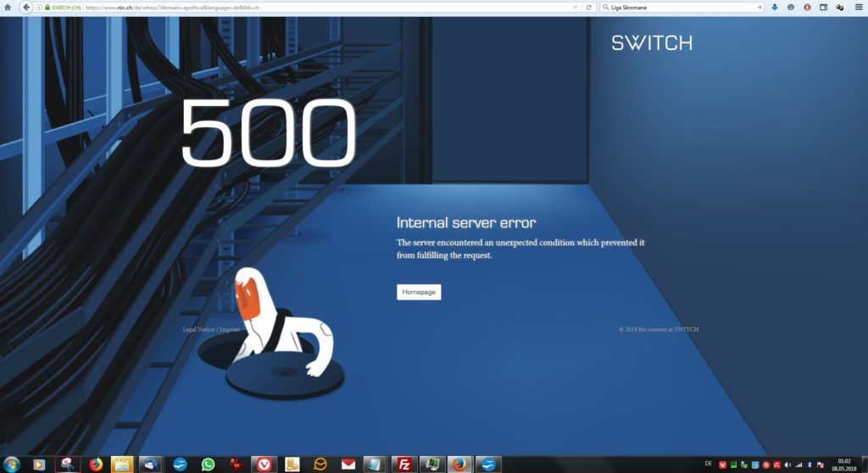
Task: Toggle the sidebar panel icon in toolbar
Action: [824, 7]
